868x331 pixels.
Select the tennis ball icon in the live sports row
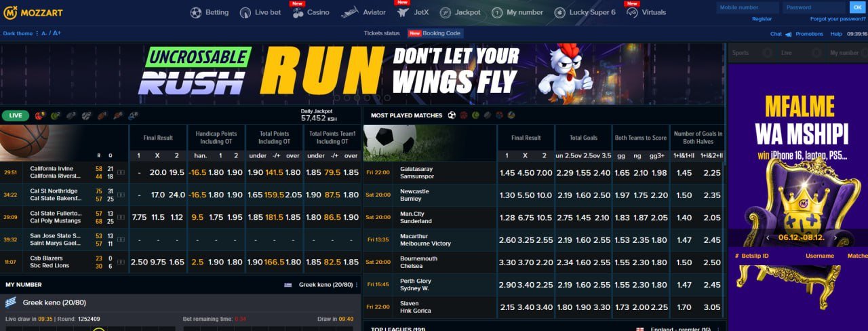(x=55, y=115)
